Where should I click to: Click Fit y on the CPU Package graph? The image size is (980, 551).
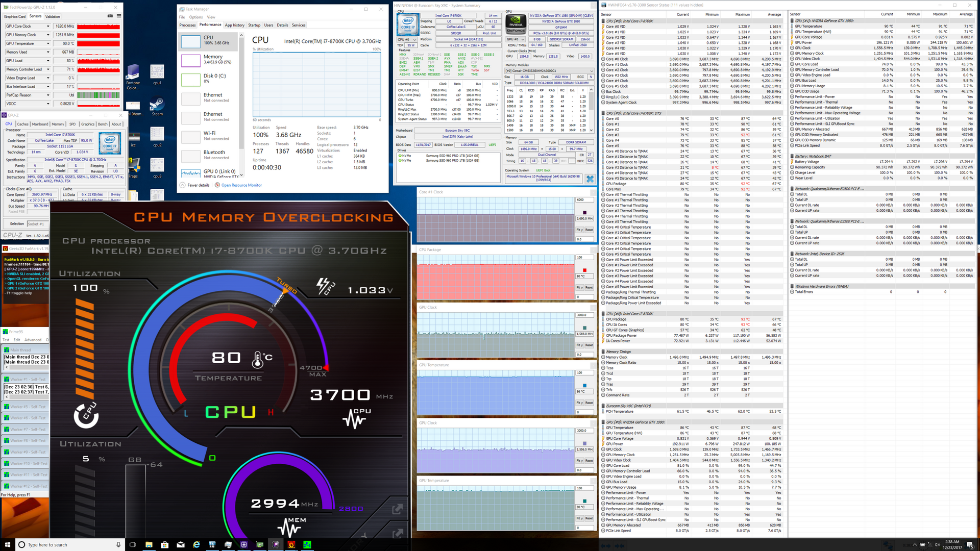579,288
